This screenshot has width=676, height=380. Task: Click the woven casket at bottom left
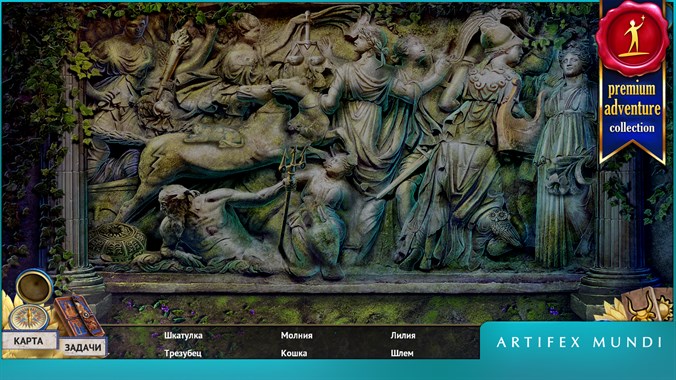click(x=117, y=242)
